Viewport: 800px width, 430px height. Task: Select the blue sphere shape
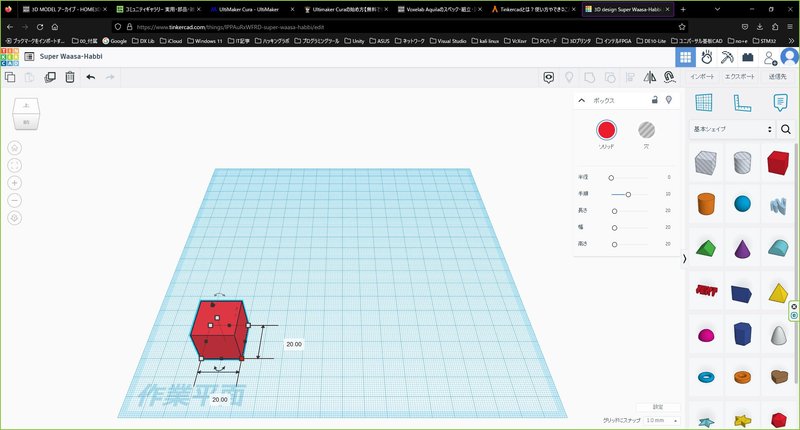[742, 204]
